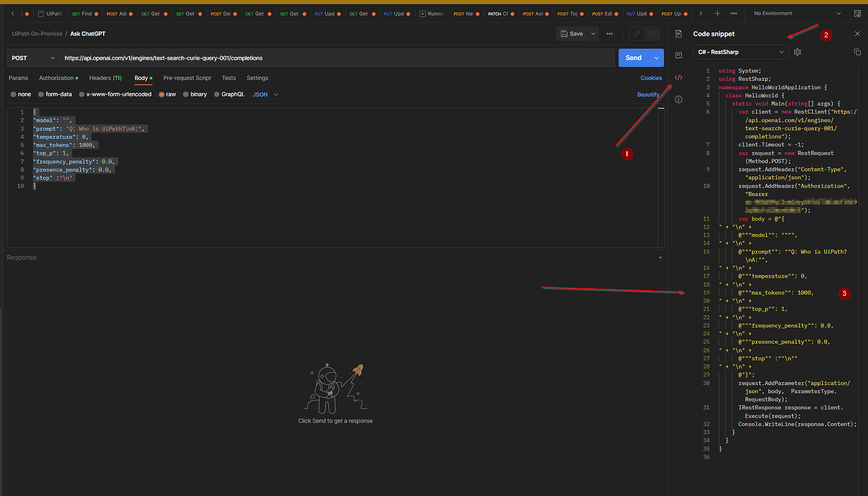Open the comments panel icon in right sidebar
The height and width of the screenshot is (496, 868).
[x=678, y=55]
